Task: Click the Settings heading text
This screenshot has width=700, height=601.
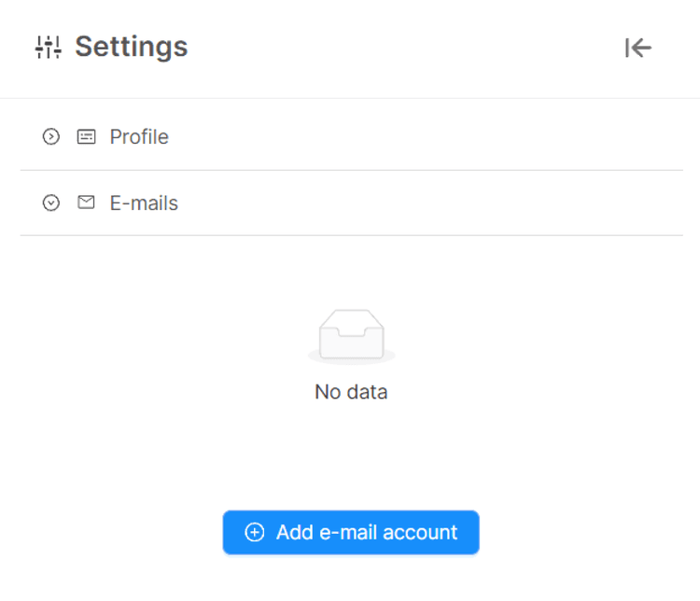Action: tap(131, 47)
